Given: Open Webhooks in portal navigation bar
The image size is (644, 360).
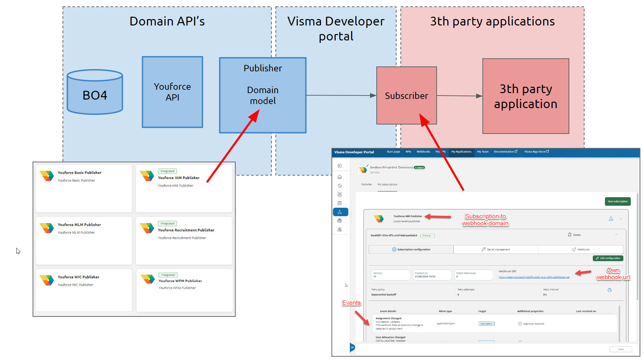Looking at the screenshot, I should [423, 152].
